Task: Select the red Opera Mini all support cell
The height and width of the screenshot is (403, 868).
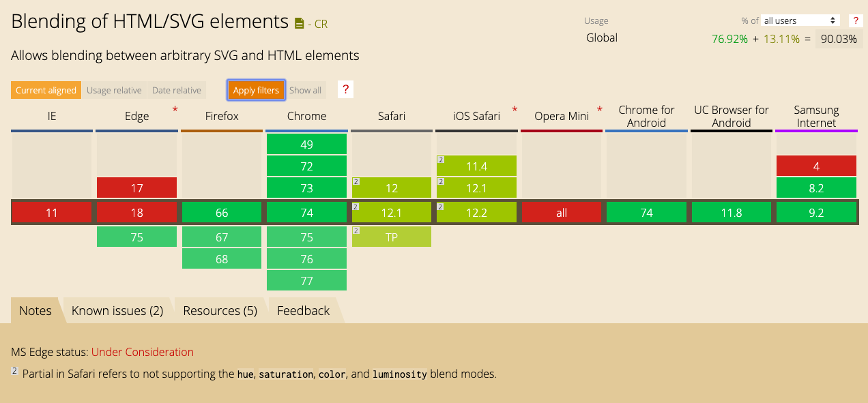Action: (x=562, y=212)
